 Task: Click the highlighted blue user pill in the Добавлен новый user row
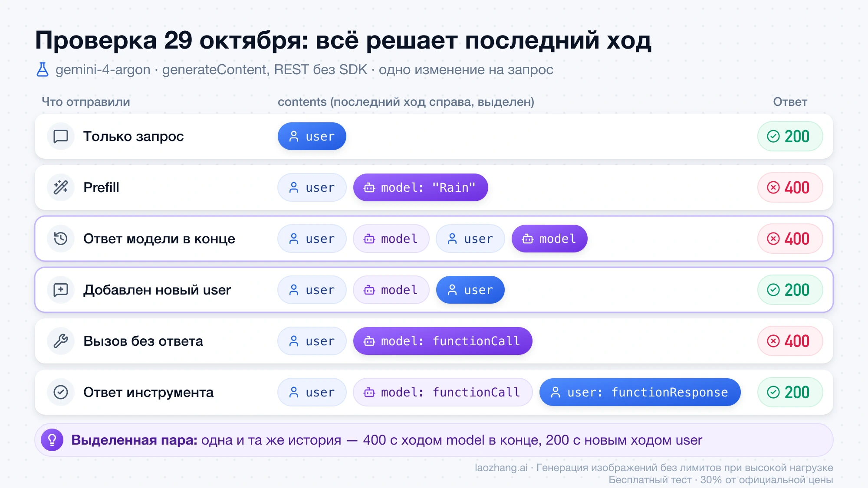470,290
